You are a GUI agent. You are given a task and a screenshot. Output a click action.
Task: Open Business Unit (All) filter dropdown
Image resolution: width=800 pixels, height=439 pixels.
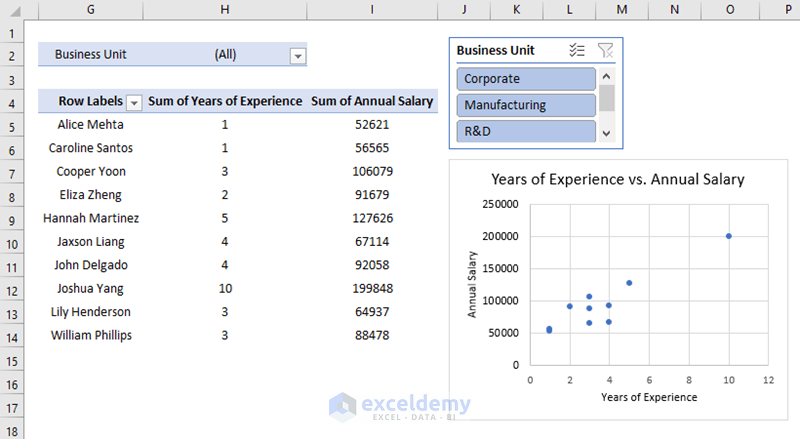(297, 56)
